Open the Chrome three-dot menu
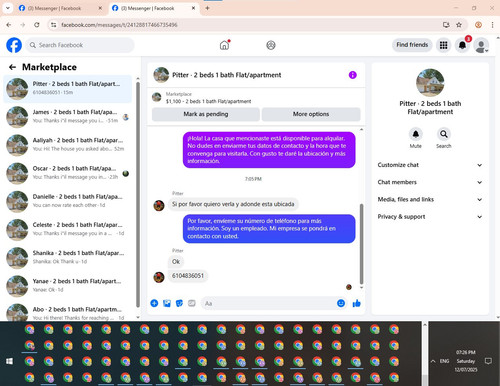The image size is (500, 386). pyautogui.click(x=492, y=25)
